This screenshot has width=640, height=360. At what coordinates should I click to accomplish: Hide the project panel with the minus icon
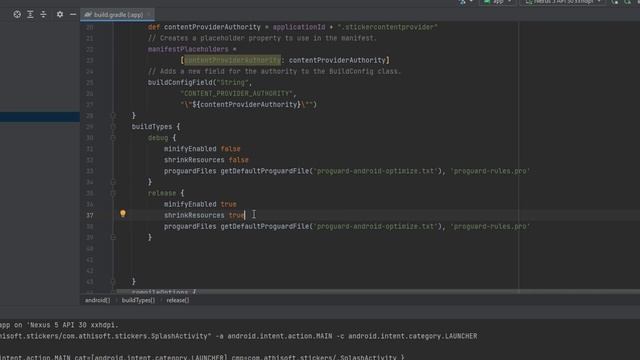pyautogui.click(x=73, y=14)
